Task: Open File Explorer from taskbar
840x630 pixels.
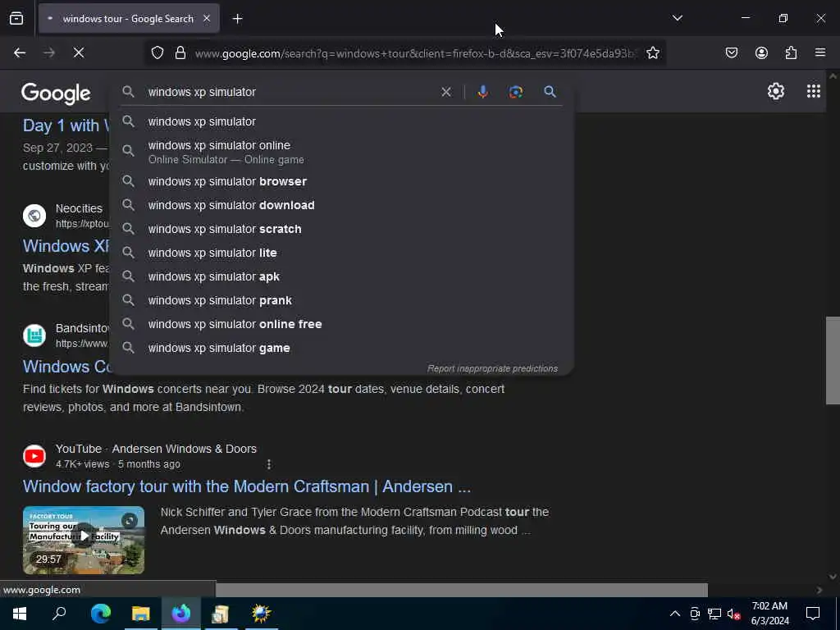Action: click(x=141, y=614)
